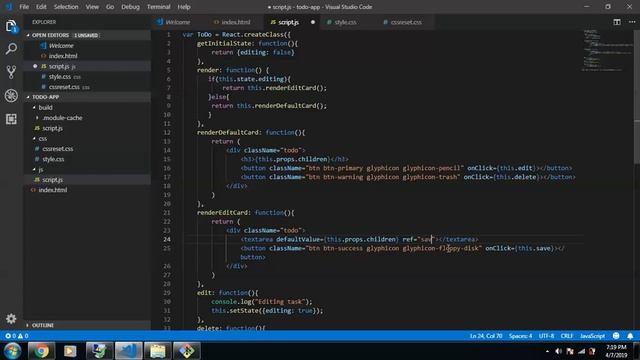
Task: Open the file explorer folder taskbar icon
Action: point(158,351)
